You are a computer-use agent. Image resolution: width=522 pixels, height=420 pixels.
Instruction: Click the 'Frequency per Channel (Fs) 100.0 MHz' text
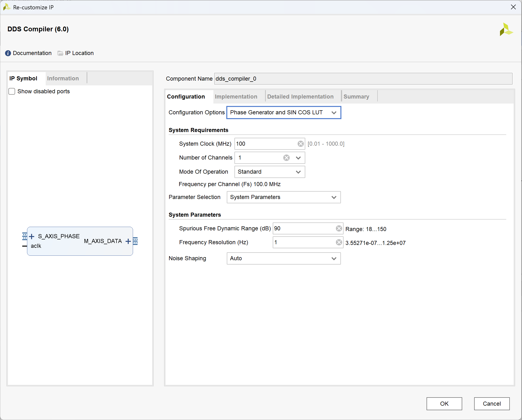[229, 184]
